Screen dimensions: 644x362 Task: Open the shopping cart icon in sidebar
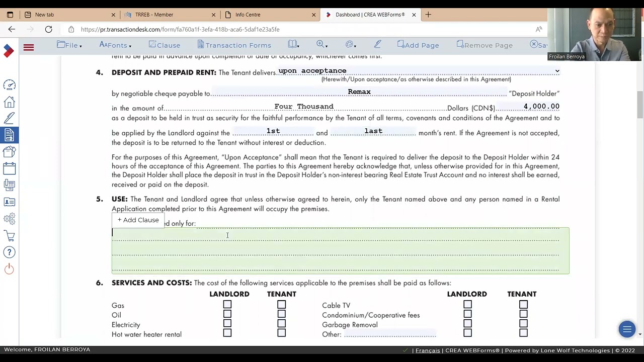point(9,235)
